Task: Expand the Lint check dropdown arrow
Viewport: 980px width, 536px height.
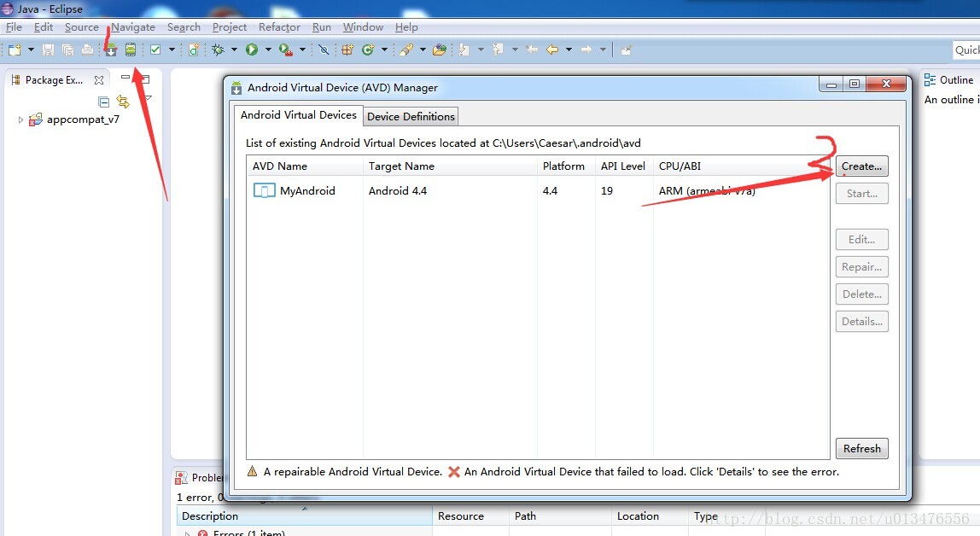Action: point(172,50)
